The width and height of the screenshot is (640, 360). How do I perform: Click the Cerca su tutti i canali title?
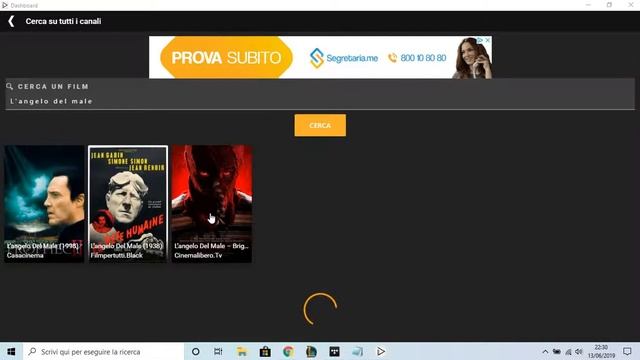tap(63, 21)
